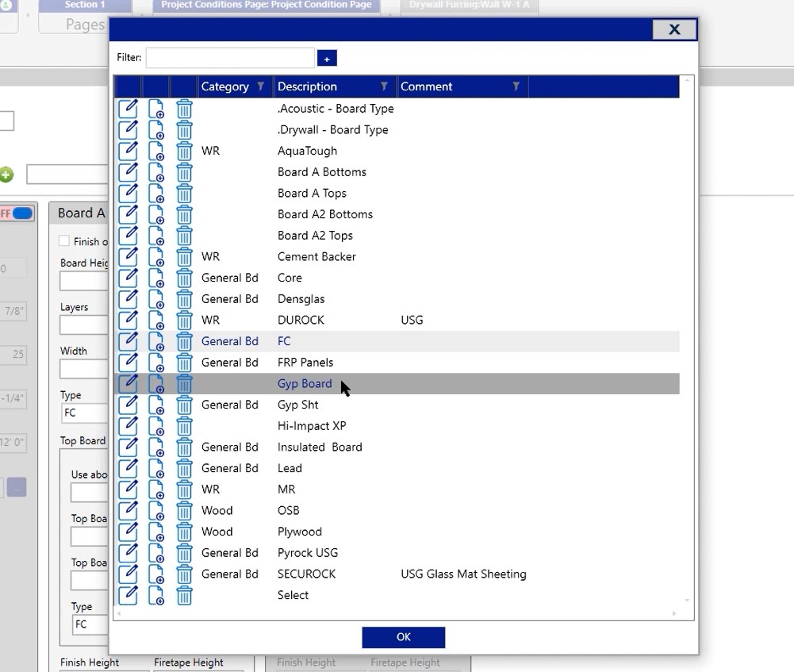
Task: Delete the OSB row via trash icon
Action: 184,511
